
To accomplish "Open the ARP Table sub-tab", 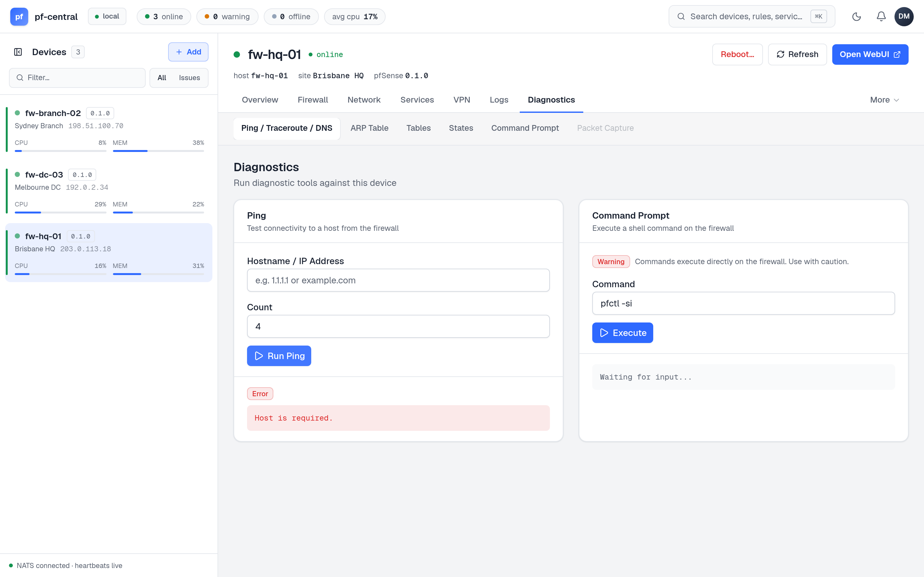I will [369, 128].
